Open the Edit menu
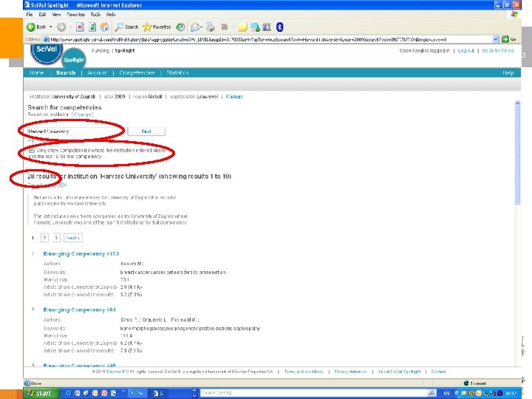The image size is (532, 399). point(42,15)
